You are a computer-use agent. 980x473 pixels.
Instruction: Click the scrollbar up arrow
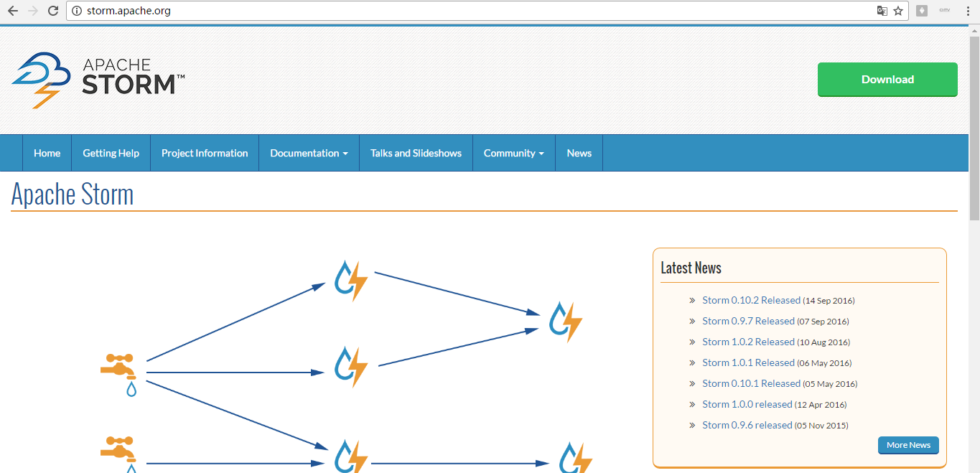pos(974,32)
